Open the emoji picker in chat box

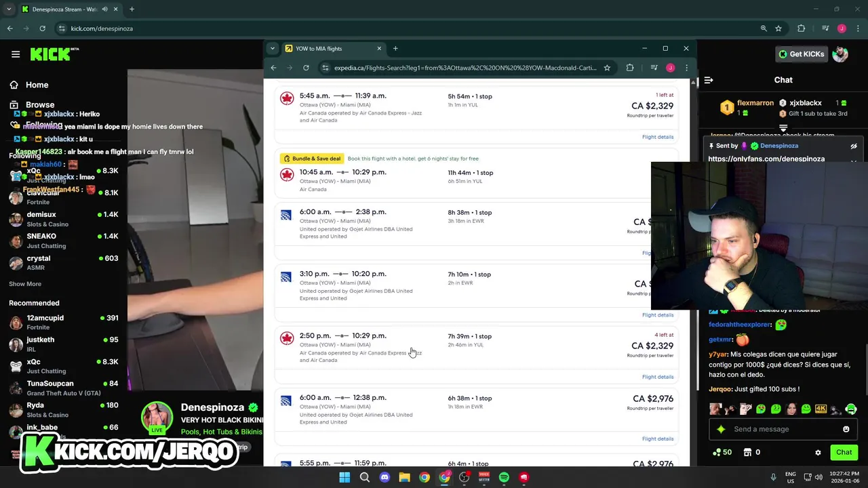[846, 429]
